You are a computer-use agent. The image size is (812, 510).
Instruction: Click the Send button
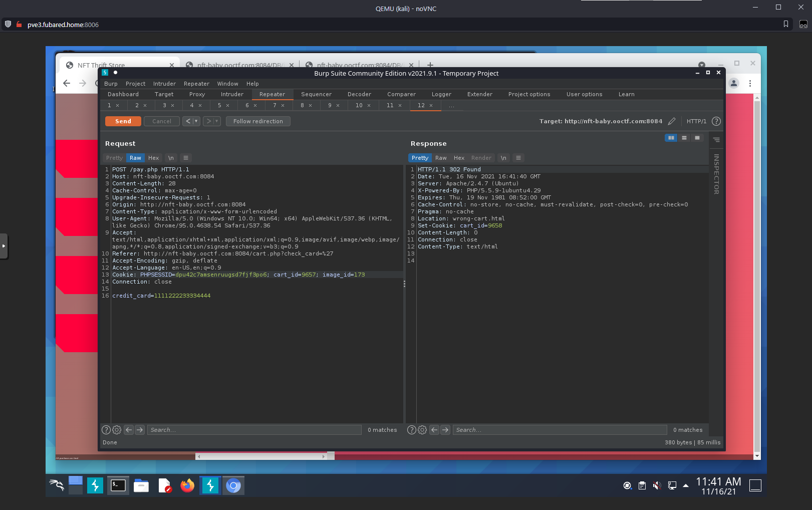tap(123, 121)
